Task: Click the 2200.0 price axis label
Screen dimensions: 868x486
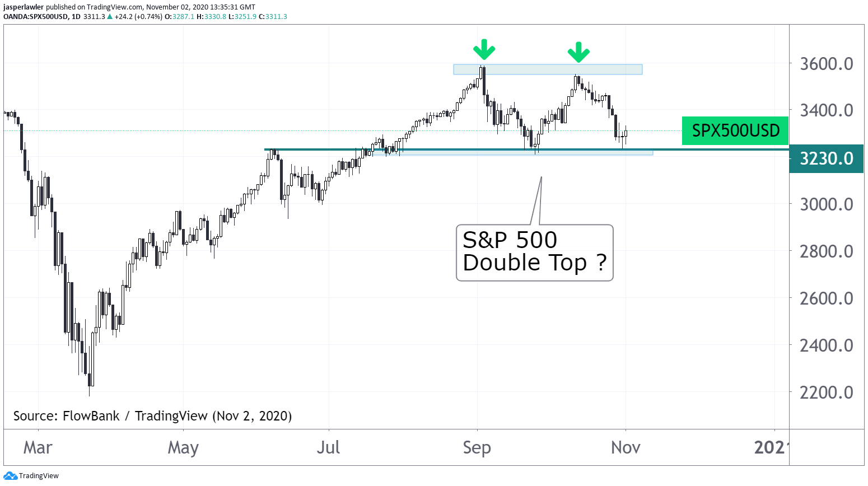Action: [x=826, y=392]
